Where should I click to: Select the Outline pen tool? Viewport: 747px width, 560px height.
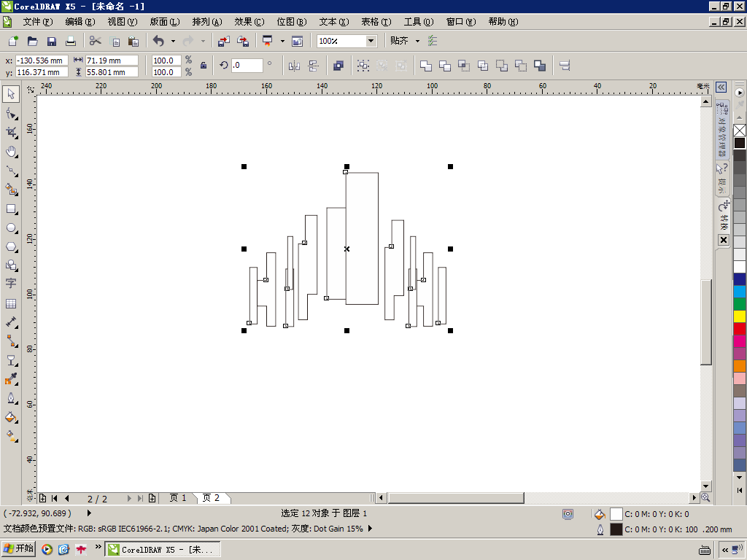point(11,398)
